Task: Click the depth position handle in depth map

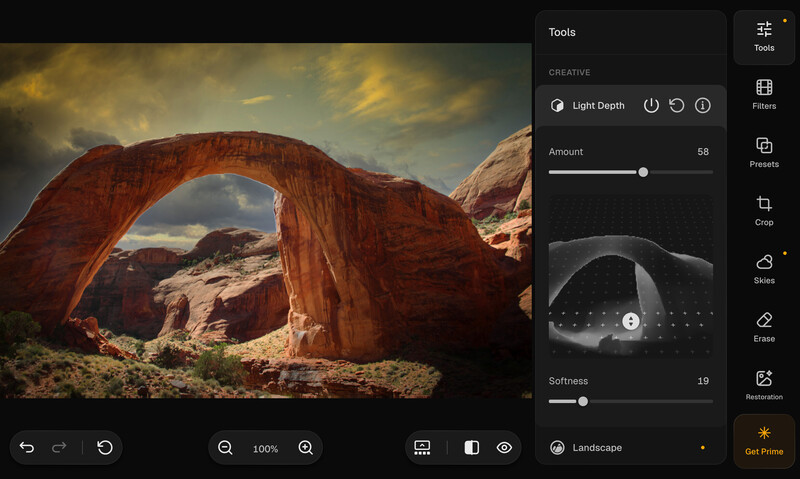Action: [x=631, y=321]
